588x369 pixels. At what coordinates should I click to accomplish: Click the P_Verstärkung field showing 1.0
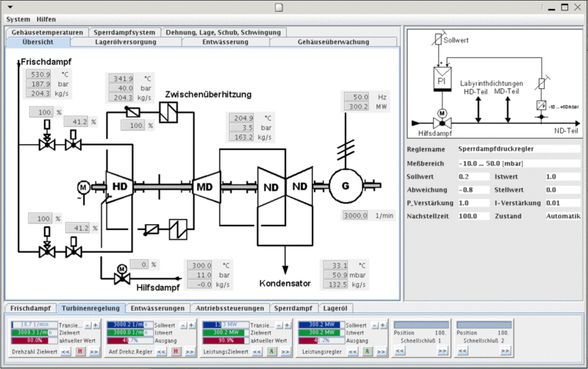(x=473, y=203)
